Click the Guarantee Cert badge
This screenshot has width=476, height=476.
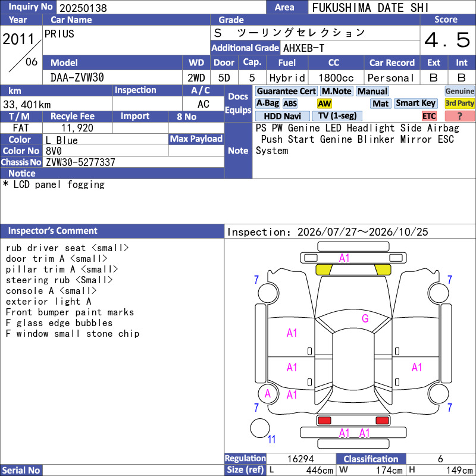(x=286, y=92)
